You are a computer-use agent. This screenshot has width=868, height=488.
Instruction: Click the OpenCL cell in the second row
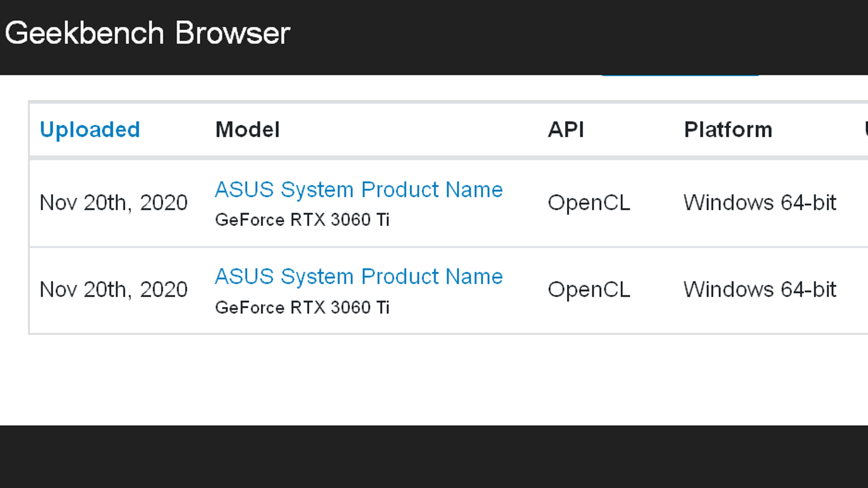tap(589, 290)
